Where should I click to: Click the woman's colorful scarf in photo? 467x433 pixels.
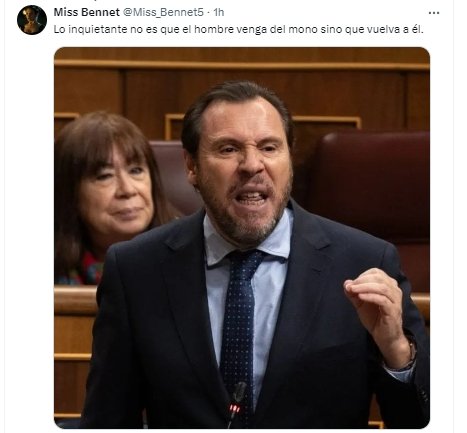click(85, 268)
